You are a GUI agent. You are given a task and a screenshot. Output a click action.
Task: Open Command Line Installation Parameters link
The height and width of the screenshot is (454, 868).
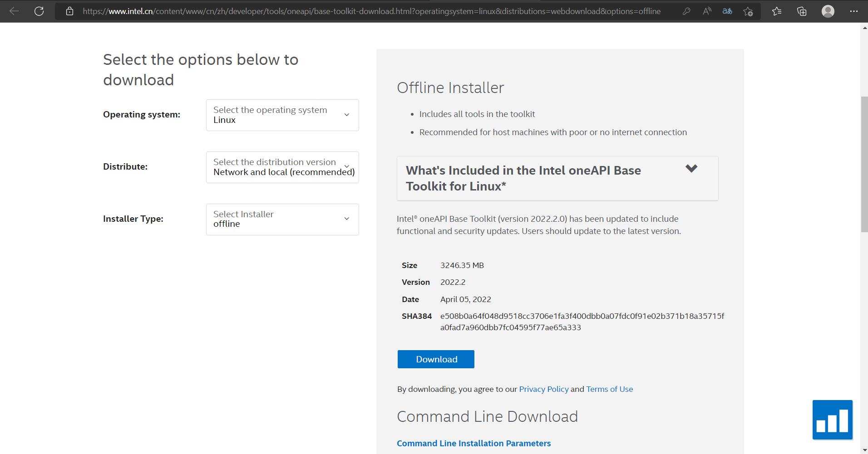(473, 443)
